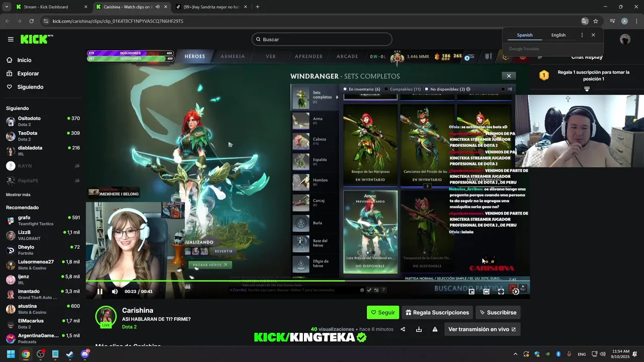644x362 pixels.
Task: Mute the clip volume
Action: (115, 291)
